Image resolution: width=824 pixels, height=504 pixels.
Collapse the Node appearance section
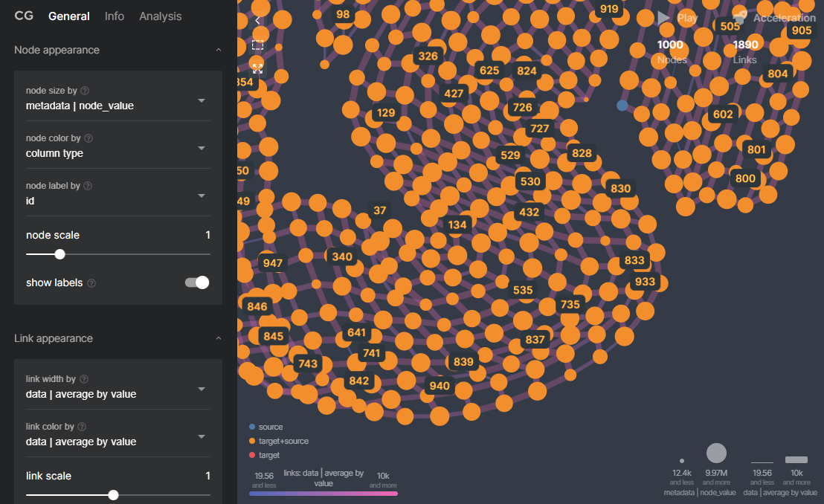point(218,50)
